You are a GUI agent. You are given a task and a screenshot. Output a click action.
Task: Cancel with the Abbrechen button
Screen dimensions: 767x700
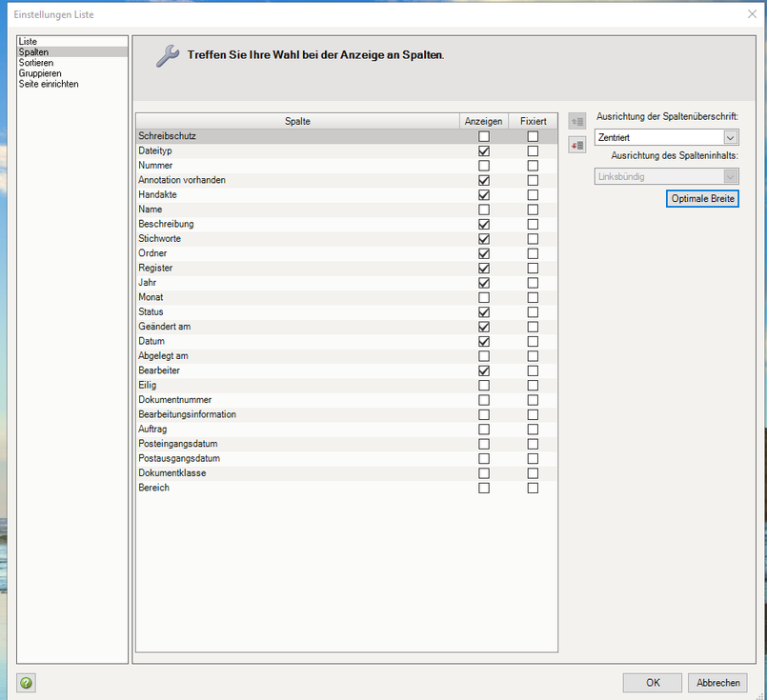tap(717, 683)
